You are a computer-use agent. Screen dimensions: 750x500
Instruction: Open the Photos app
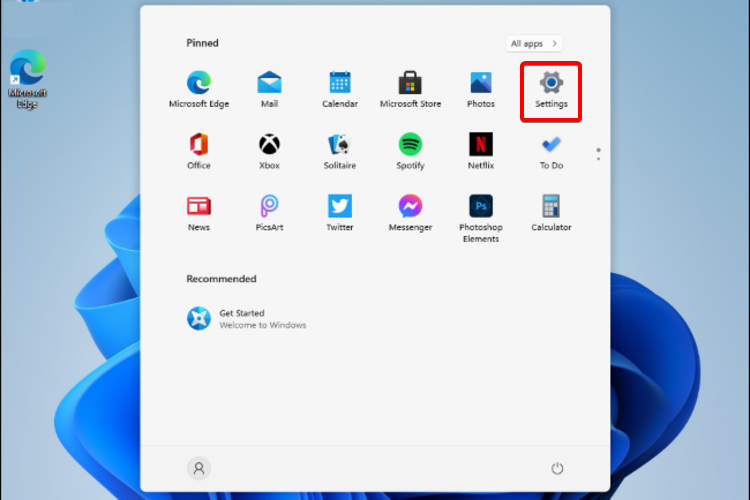point(481,89)
